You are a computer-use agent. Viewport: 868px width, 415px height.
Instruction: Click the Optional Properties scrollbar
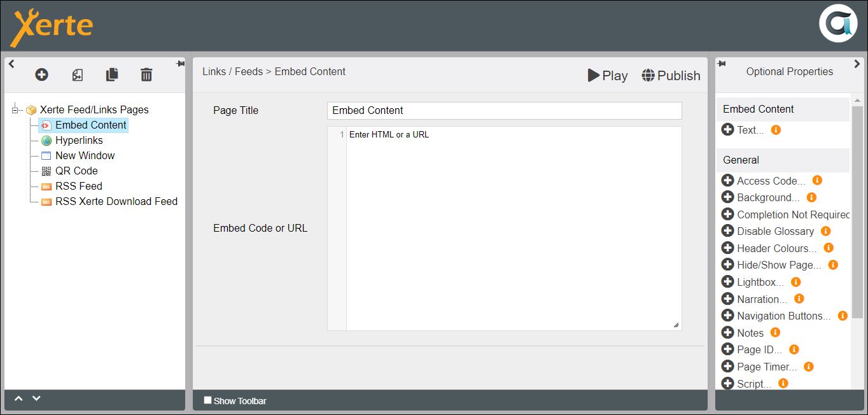click(x=857, y=210)
